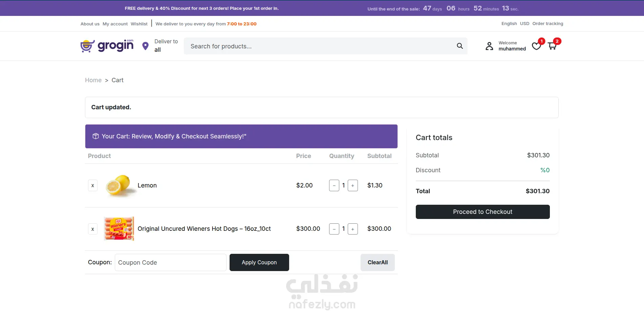This screenshot has height=311, width=644.
Task: Open the USD currency selector
Action: tap(524, 24)
